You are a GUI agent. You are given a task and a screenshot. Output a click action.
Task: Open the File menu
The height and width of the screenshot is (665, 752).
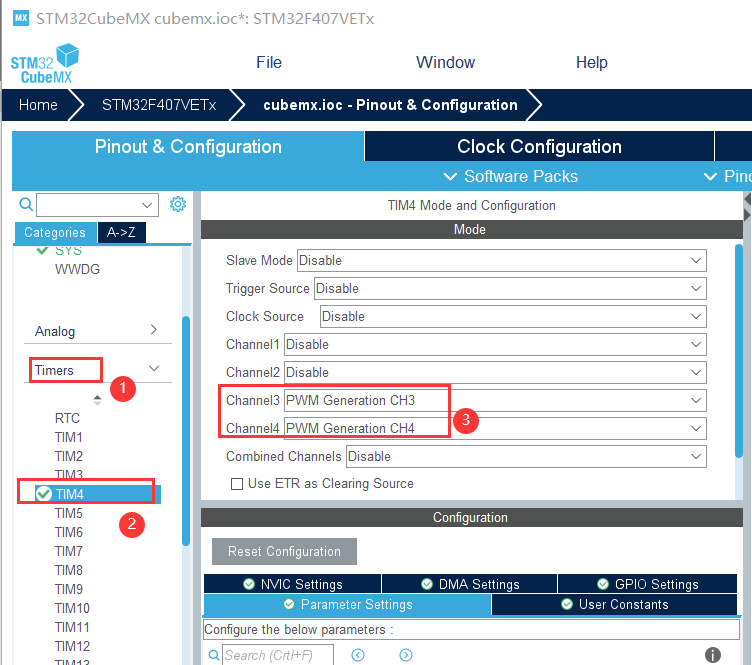pos(269,62)
